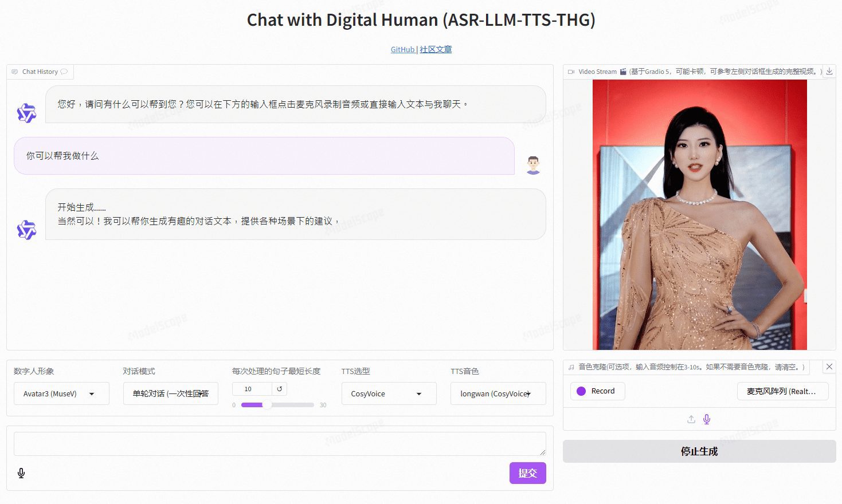
Task: Select the purple microphone source icon
Action: (x=707, y=419)
